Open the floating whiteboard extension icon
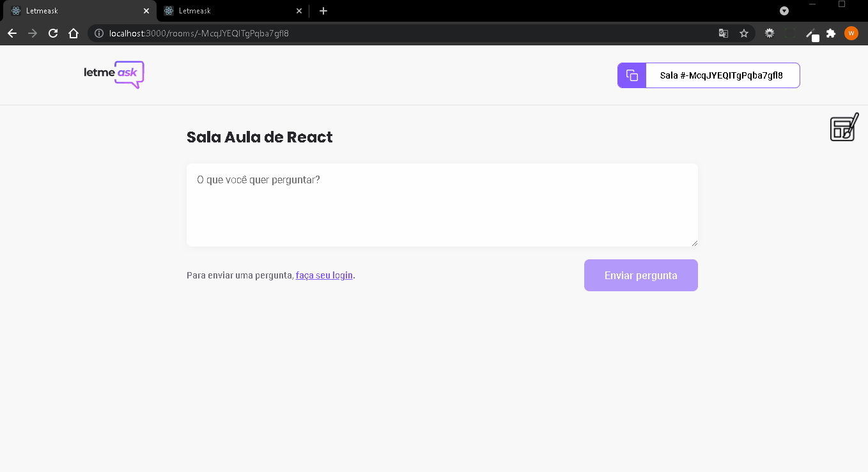 coord(844,127)
